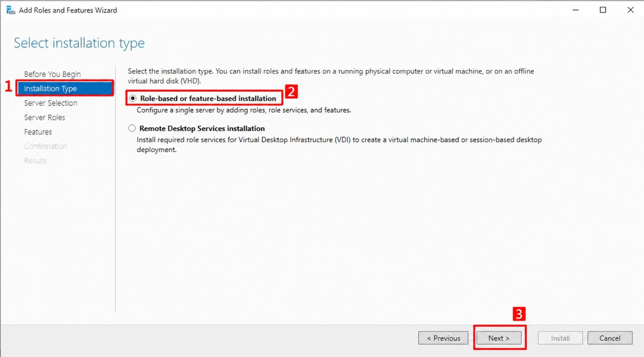Click the disabled Install button
Screen dimensions: 644x357
click(x=560, y=338)
